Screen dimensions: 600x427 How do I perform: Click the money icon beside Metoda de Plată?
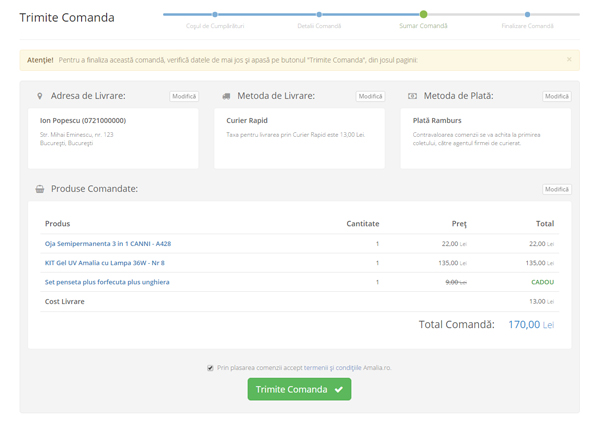412,96
